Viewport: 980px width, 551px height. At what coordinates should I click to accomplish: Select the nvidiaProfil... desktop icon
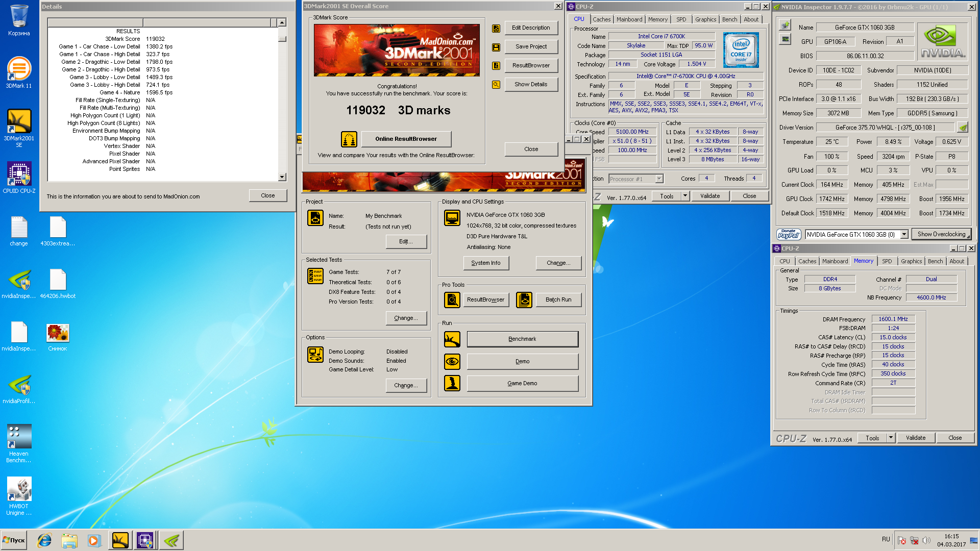click(19, 390)
